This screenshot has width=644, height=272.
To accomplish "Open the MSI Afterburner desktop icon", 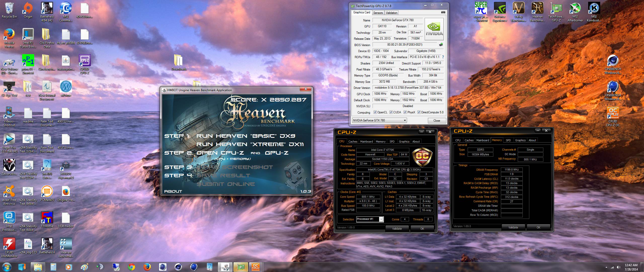I will (x=575, y=12).
